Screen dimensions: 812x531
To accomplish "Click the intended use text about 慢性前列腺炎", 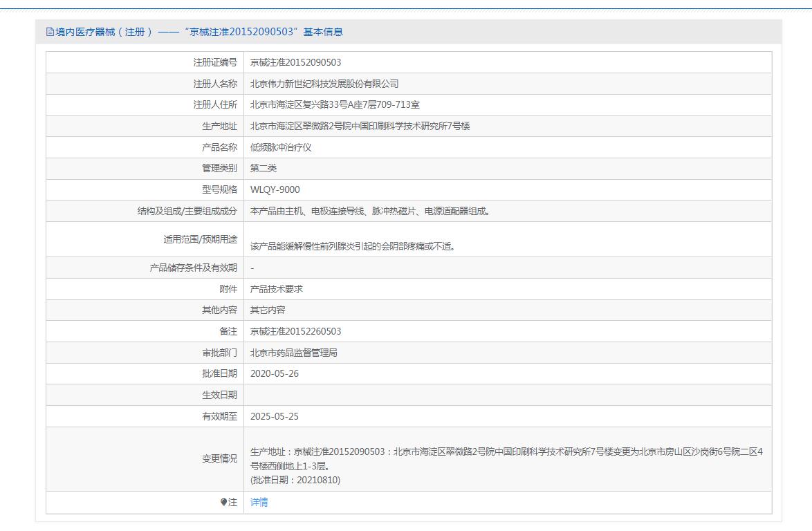I will (x=353, y=246).
